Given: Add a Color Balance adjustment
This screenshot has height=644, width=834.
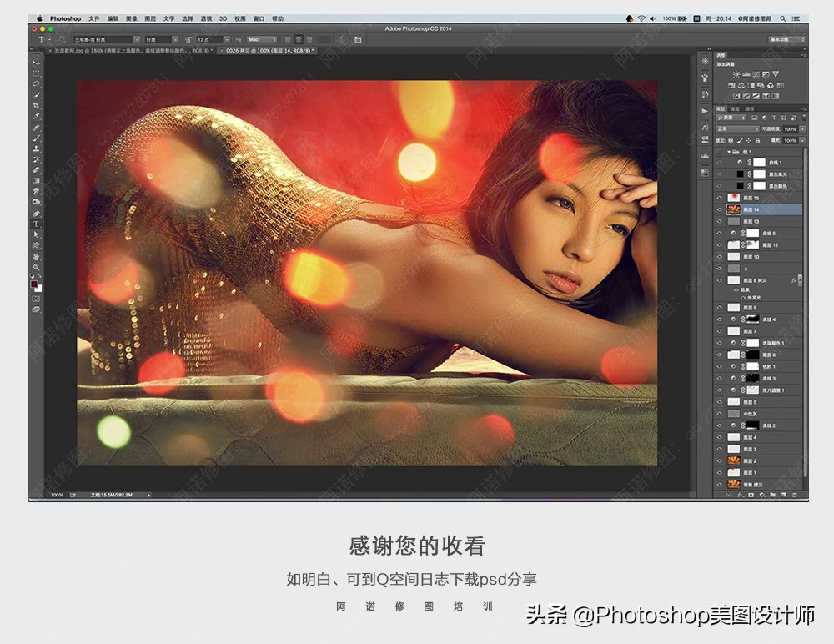Looking at the screenshot, I should click(741, 85).
